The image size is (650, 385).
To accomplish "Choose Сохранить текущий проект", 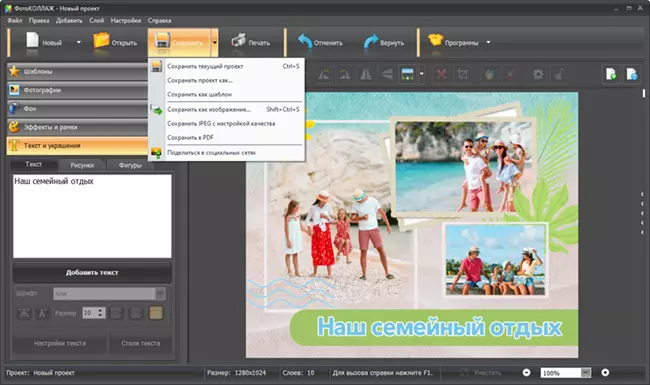I will (x=226, y=66).
